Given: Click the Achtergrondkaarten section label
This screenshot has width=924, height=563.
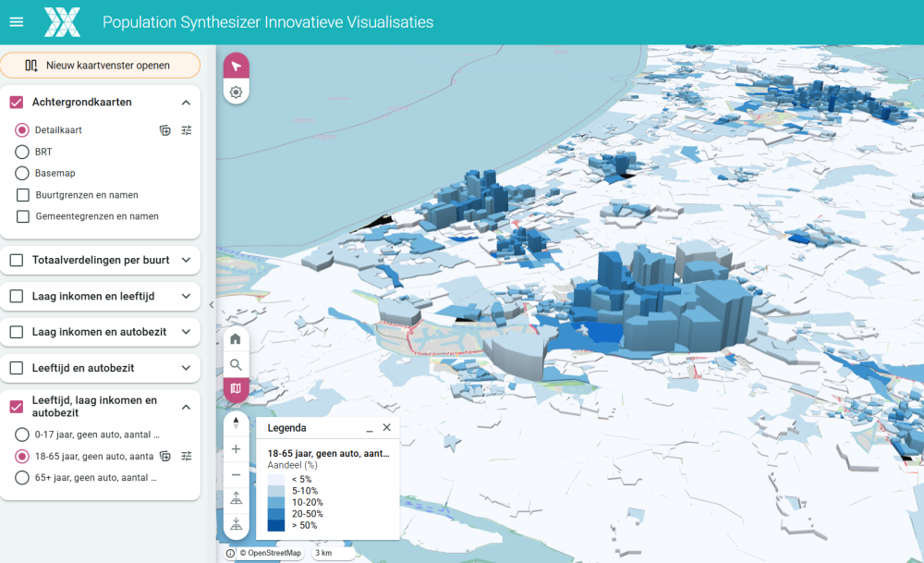Looking at the screenshot, I should coord(82,102).
